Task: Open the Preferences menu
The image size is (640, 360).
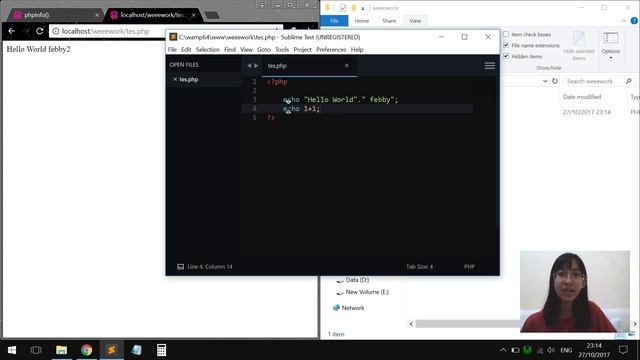Action: [x=331, y=49]
